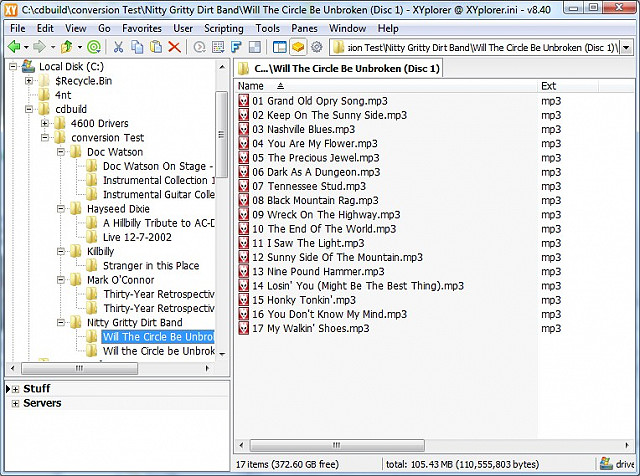Toggle the dual pane layout icon
The height and width of the screenshot is (476, 640).
[x=280, y=47]
